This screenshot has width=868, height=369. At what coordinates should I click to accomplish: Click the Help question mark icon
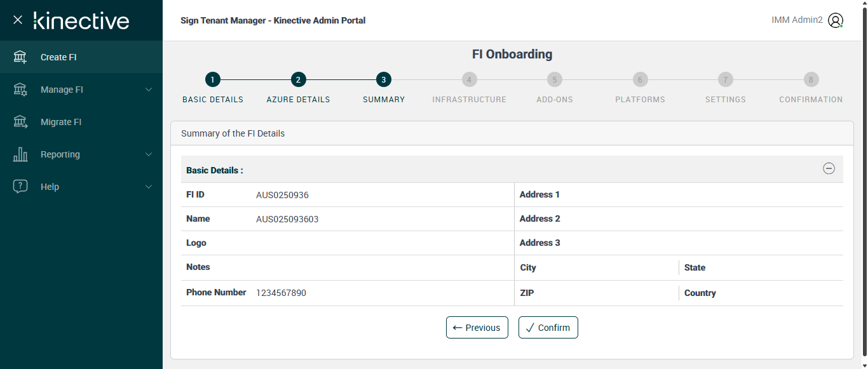(x=20, y=187)
